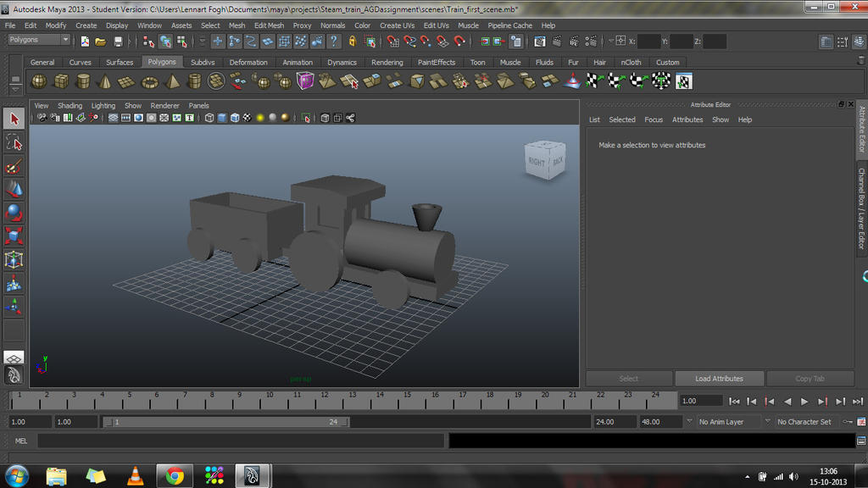
Task: Create a polygon torus from shelf
Action: (149, 81)
